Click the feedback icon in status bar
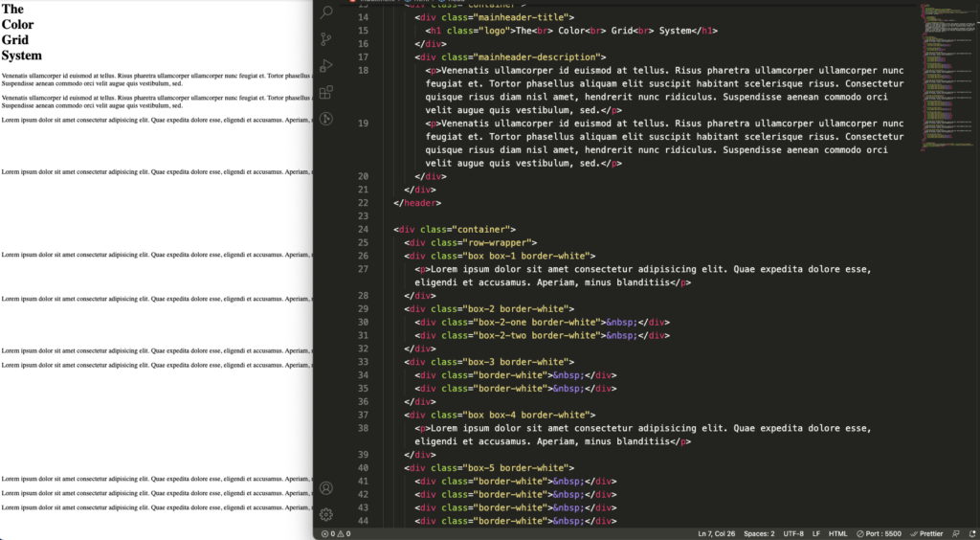 click(956, 533)
